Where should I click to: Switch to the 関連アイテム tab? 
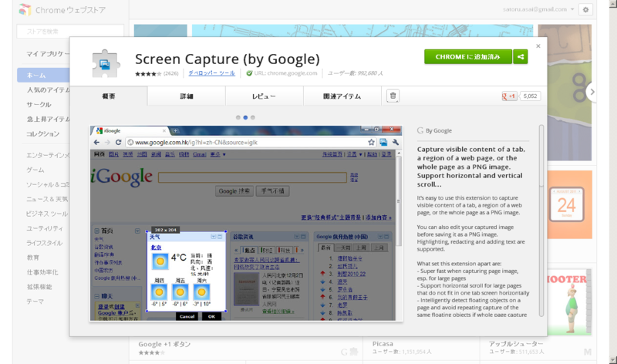[342, 96]
